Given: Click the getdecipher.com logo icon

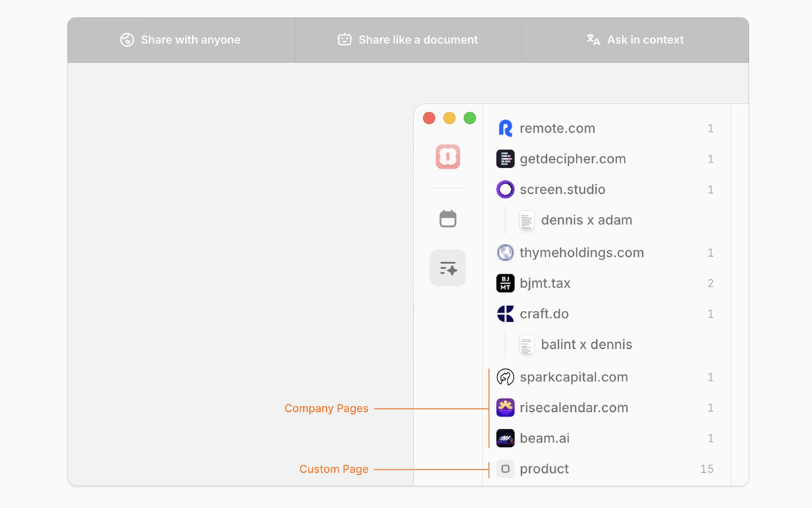Looking at the screenshot, I should [x=505, y=159].
